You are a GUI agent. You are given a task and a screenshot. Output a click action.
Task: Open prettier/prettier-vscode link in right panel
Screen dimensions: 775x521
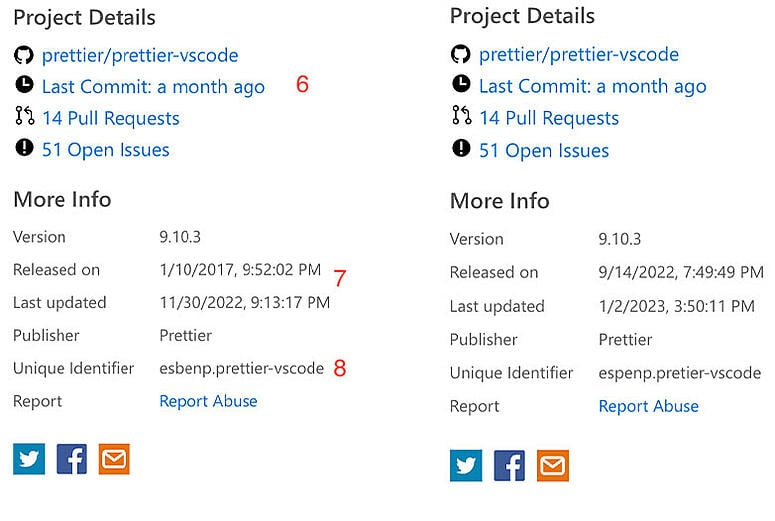pos(579,54)
